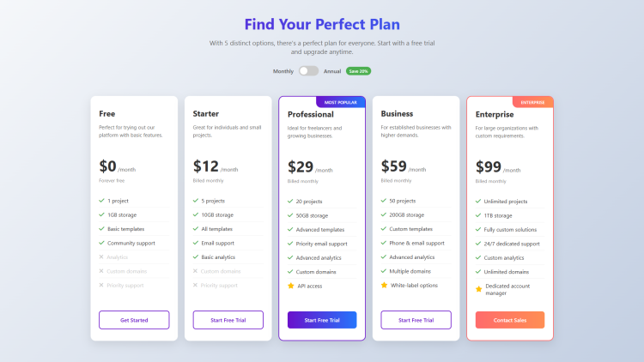Screen dimensions: 644x362
Task: Click the star icon beside White-label options
Action: pyautogui.click(x=384, y=285)
